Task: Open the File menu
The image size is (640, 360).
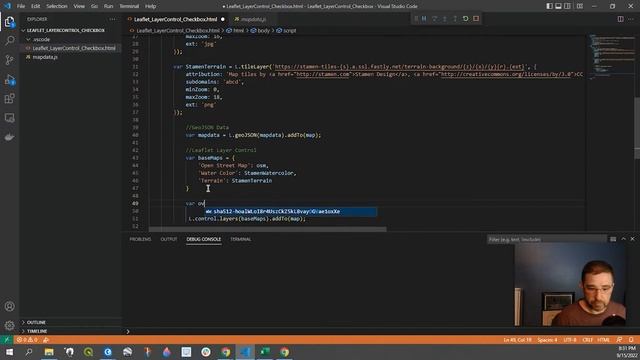Action: pos(21,6)
